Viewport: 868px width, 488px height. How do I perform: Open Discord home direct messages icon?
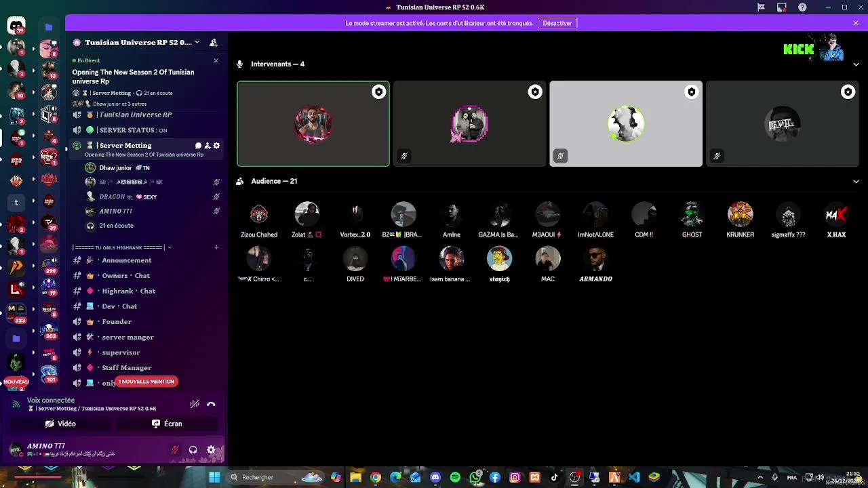(16, 26)
